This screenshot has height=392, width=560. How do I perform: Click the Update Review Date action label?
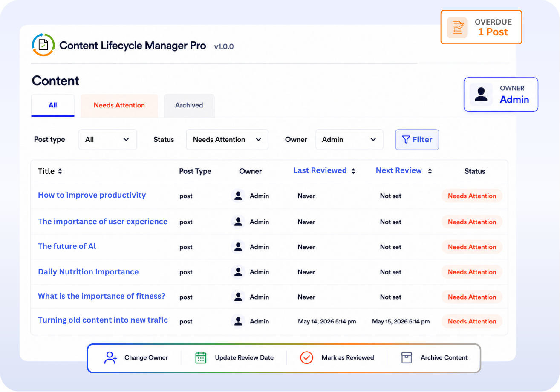pyautogui.click(x=244, y=358)
